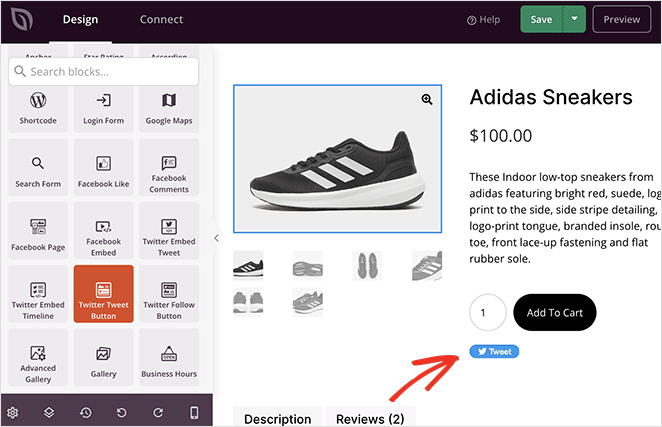
Task: Click the Adidas Sneakers title
Action: (x=551, y=97)
